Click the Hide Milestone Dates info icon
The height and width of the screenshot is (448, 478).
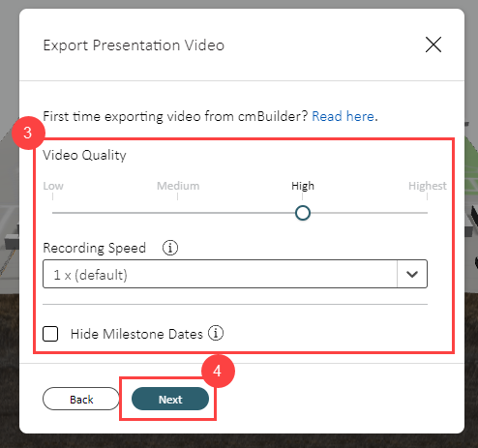[x=216, y=333]
